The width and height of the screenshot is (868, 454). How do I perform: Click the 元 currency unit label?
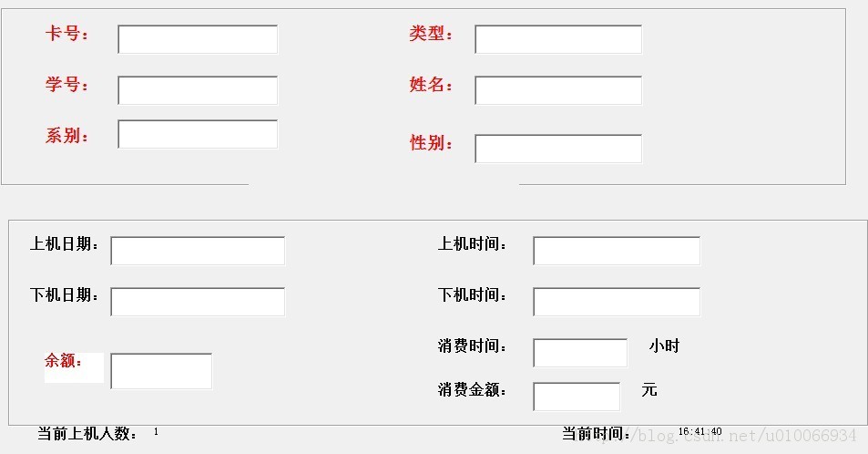[x=649, y=389]
